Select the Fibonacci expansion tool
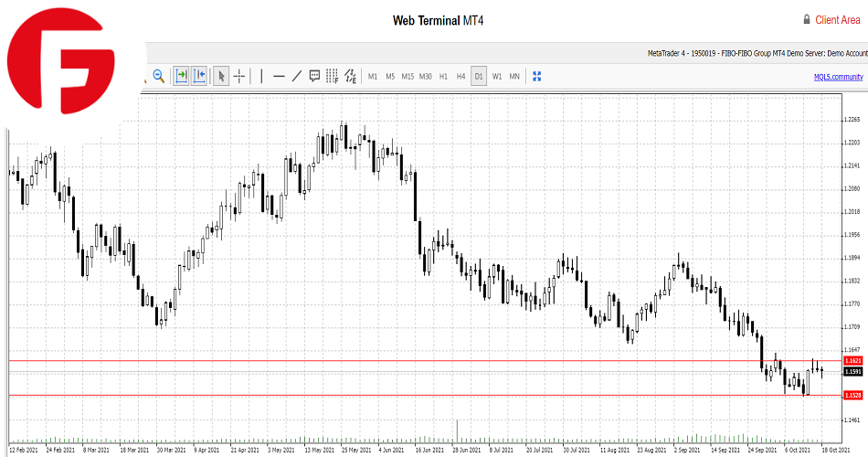Image resolution: width=868 pixels, height=457 pixels. 349,77
